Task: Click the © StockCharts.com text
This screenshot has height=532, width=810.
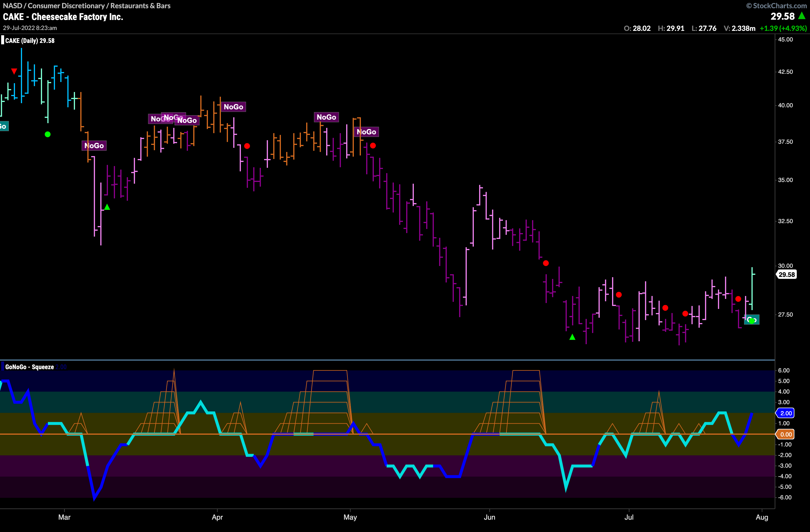Action: pyautogui.click(x=777, y=6)
